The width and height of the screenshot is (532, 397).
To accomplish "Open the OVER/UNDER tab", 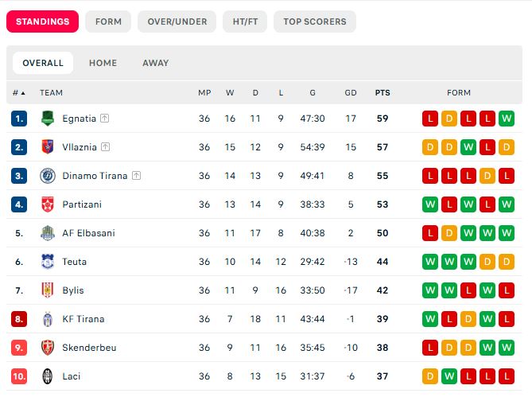I will pyautogui.click(x=177, y=21).
